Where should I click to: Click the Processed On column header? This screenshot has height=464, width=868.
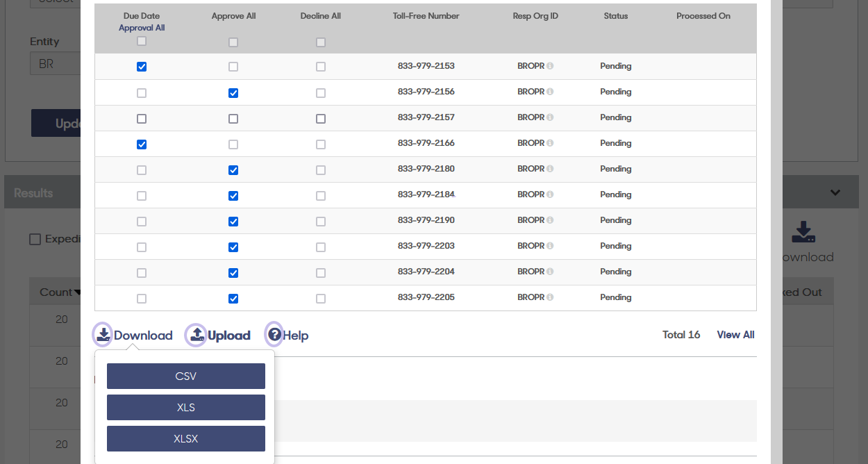coord(703,16)
